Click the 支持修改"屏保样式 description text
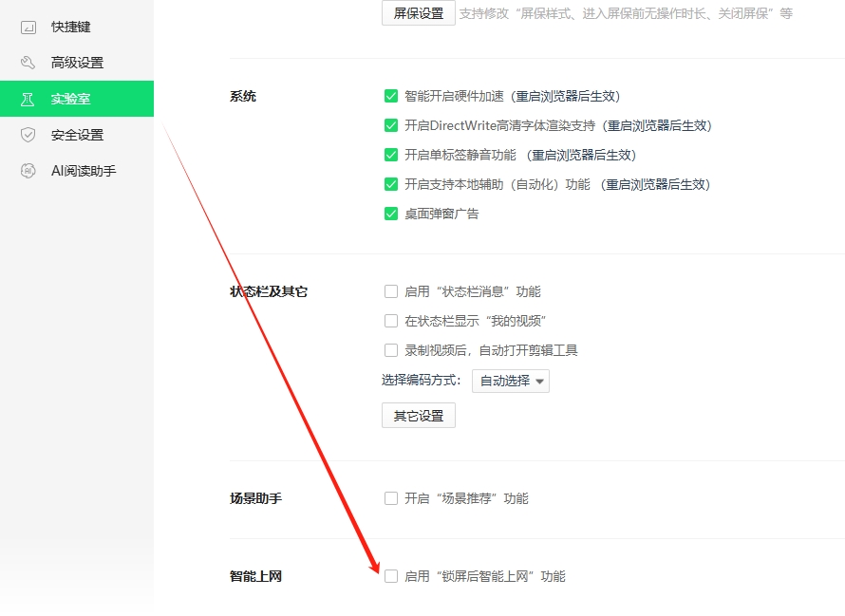The width and height of the screenshot is (845, 616). click(x=626, y=13)
